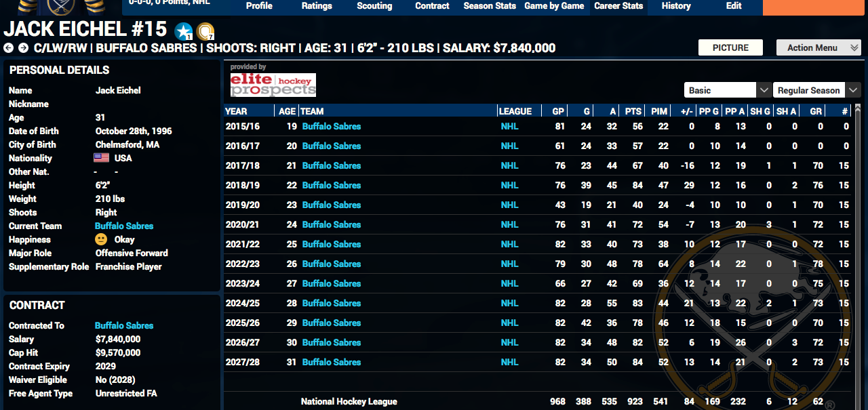The height and width of the screenshot is (410, 868).
Task: Expand the Basic stats type dropdown
Action: tap(763, 90)
